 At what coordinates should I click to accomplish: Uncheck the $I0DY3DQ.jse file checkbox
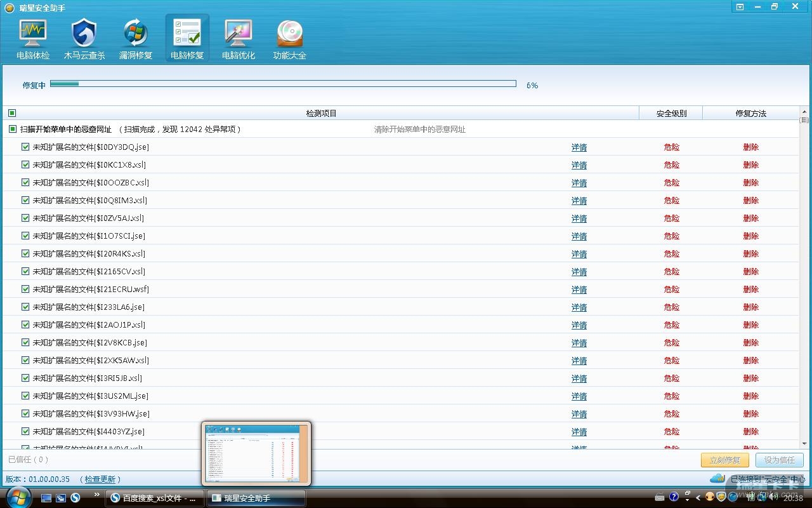(x=25, y=147)
